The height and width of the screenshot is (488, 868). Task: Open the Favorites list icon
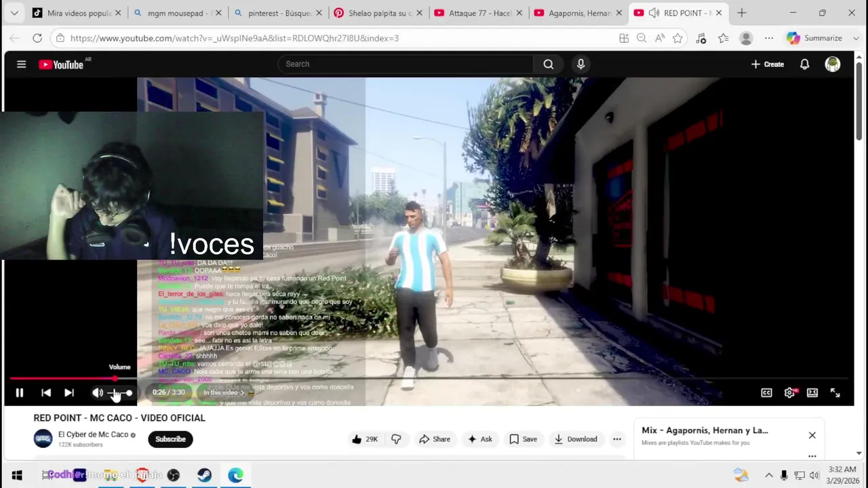[724, 38]
